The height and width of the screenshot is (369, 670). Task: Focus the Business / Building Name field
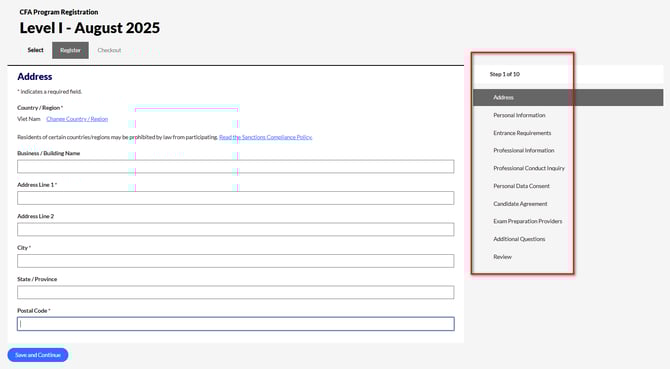pos(235,167)
